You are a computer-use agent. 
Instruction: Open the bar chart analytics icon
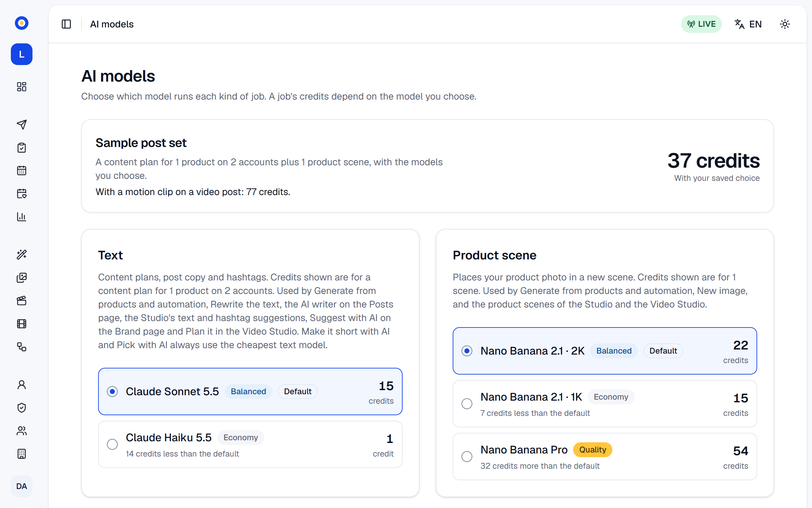(22, 217)
